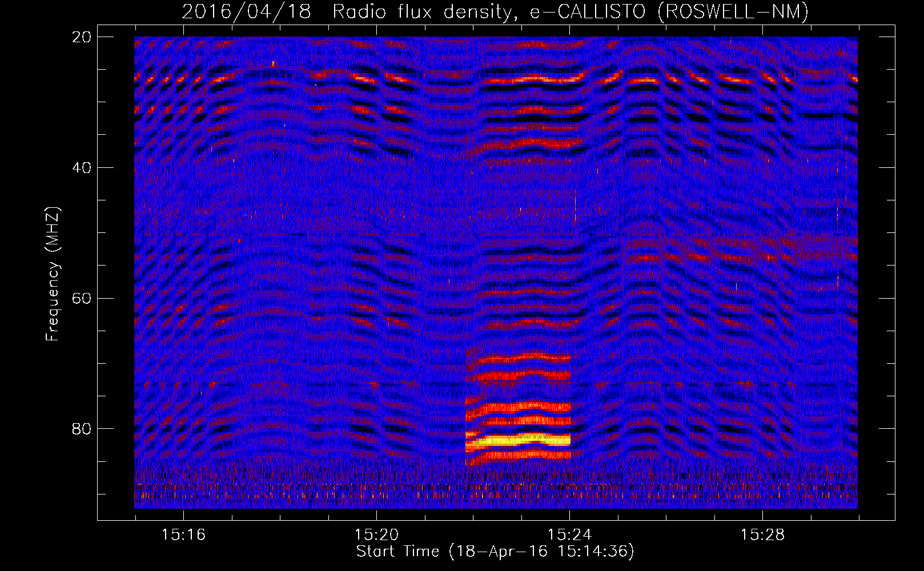
Task: Click the '15:24' time tick label
Action: 569,534
